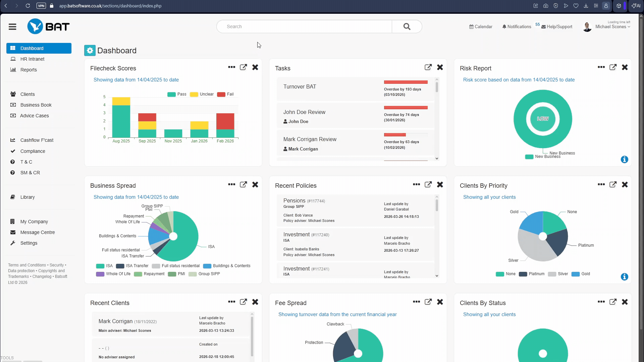
Task: Open Message Centre from the sidebar
Action: click(37, 232)
